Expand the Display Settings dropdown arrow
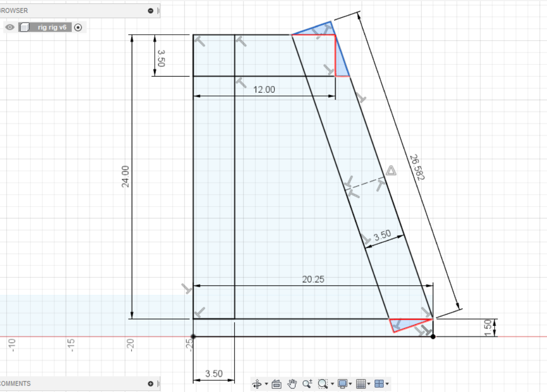Screen dimensions: 547x392 [350, 384]
